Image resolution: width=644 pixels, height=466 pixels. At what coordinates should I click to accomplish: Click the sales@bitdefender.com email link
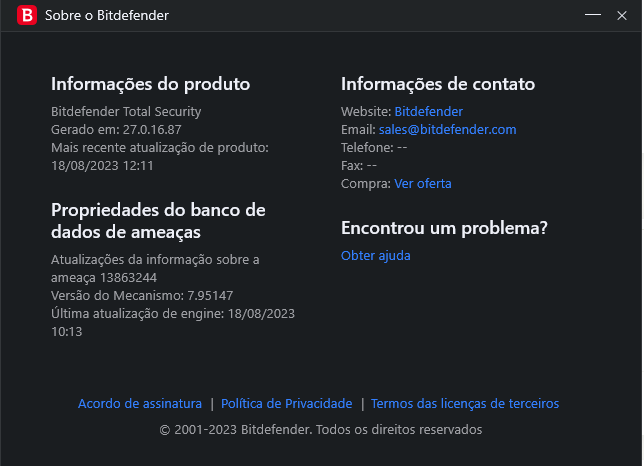[447, 130]
